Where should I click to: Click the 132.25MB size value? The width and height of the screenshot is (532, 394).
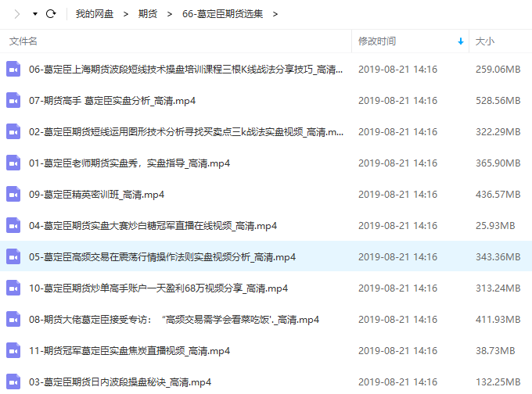pyautogui.click(x=498, y=382)
